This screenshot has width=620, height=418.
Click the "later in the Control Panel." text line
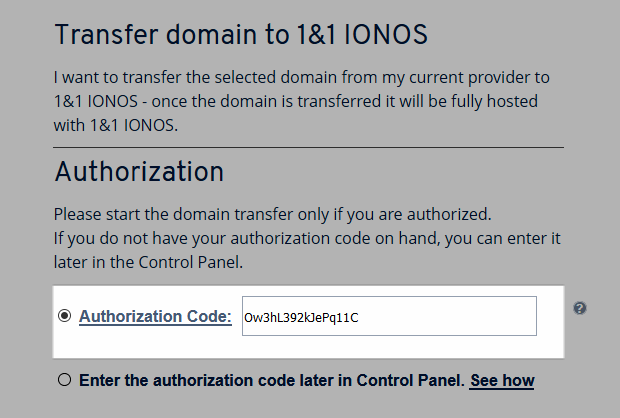click(x=148, y=264)
